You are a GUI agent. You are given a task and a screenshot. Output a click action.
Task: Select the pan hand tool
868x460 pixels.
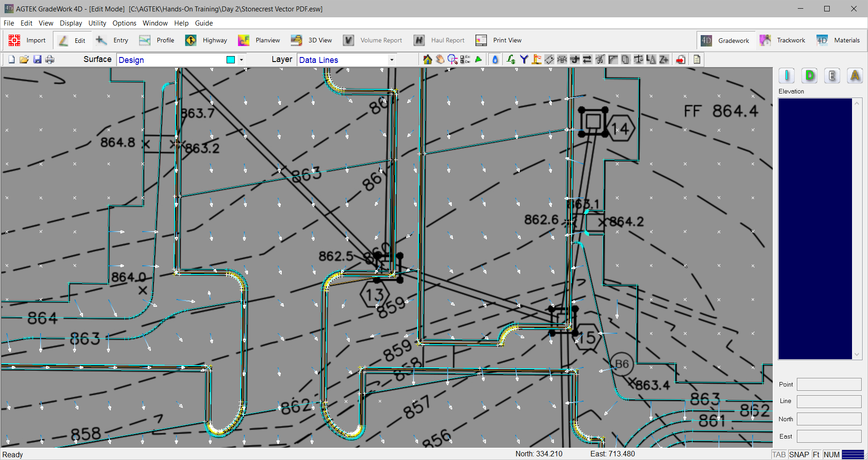tap(440, 60)
